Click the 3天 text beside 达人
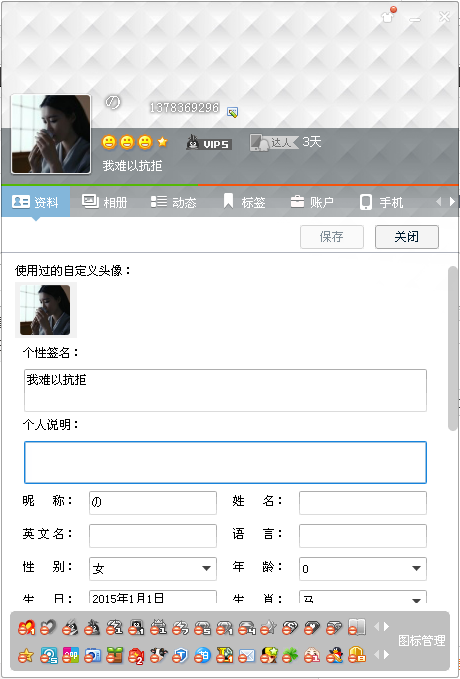The height and width of the screenshot is (679, 460). point(311,142)
